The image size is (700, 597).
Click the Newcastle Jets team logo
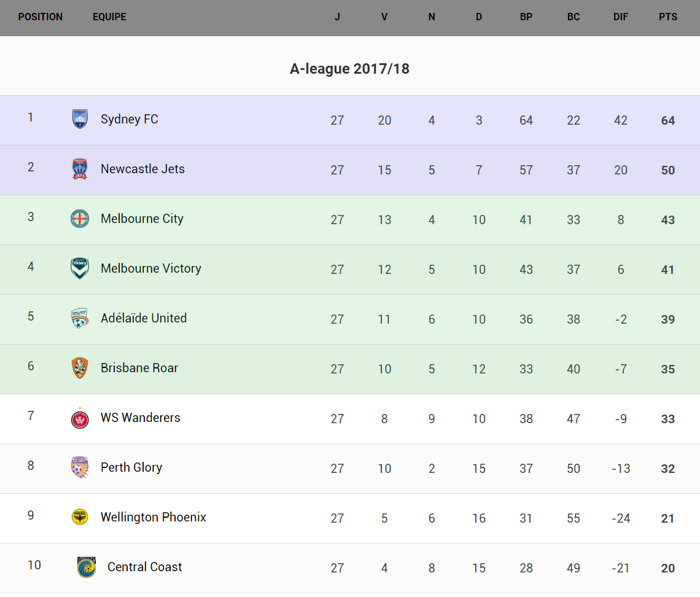80,169
